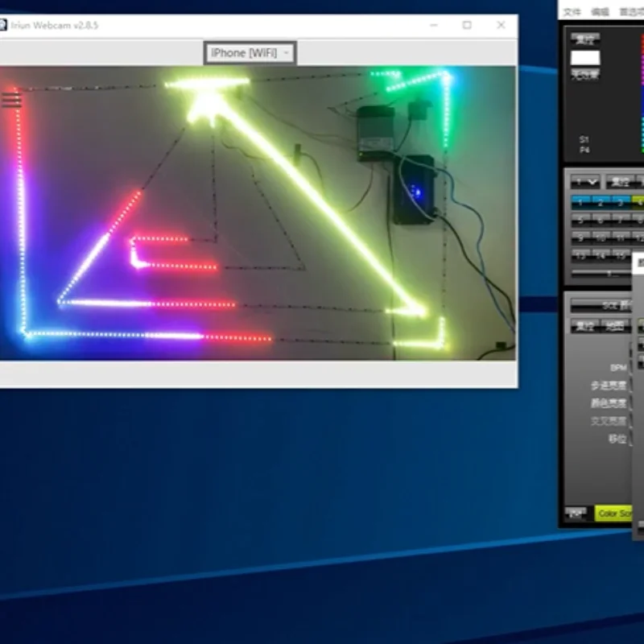Open the 文件 menu in the lighting software
644x644 pixels.
point(572,12)
